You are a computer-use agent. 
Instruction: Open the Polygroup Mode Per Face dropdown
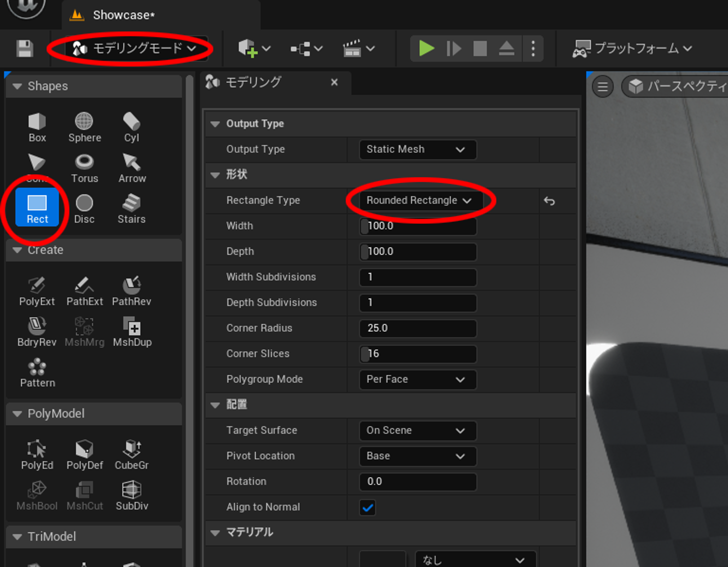pyautogui.click(x=417, y=380)
